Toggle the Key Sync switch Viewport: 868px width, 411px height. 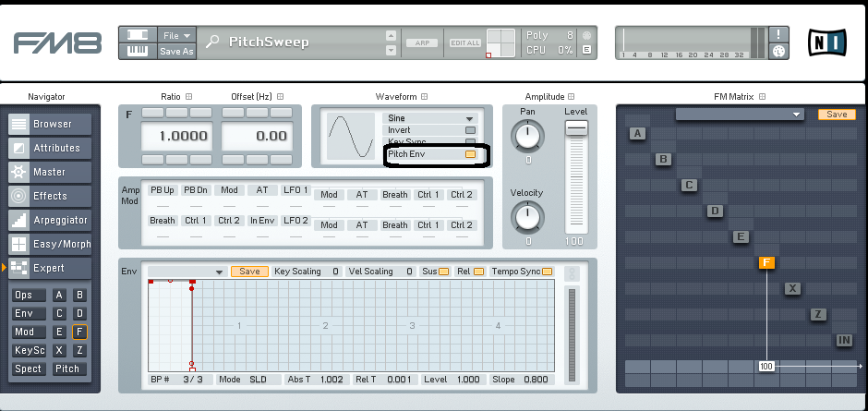[x=470, y=142]
